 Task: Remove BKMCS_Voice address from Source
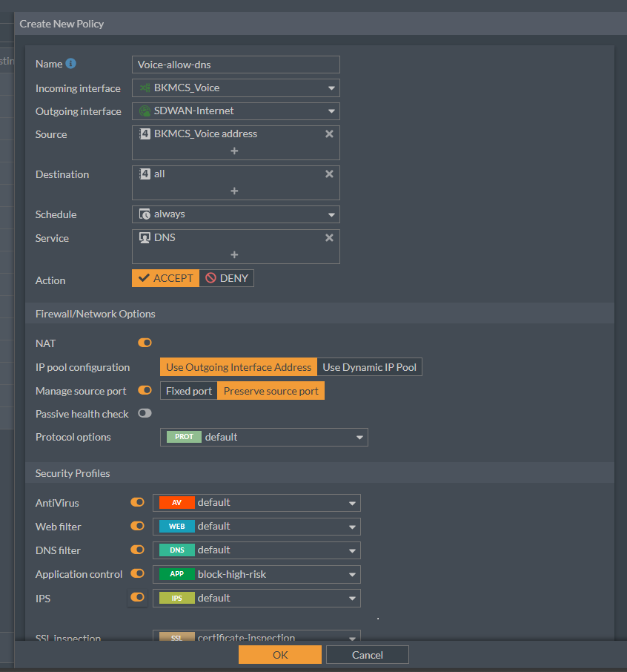[x=329, y=134]
